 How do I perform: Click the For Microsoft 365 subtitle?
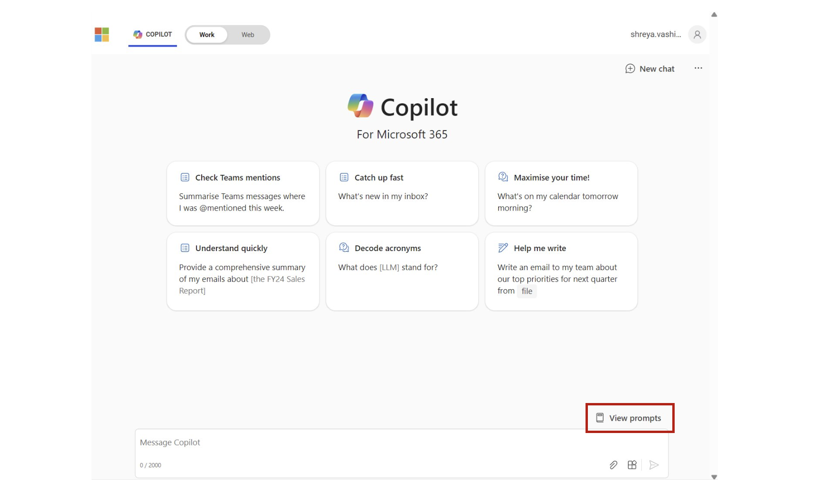pyautogui.click(x=402, y=134)
